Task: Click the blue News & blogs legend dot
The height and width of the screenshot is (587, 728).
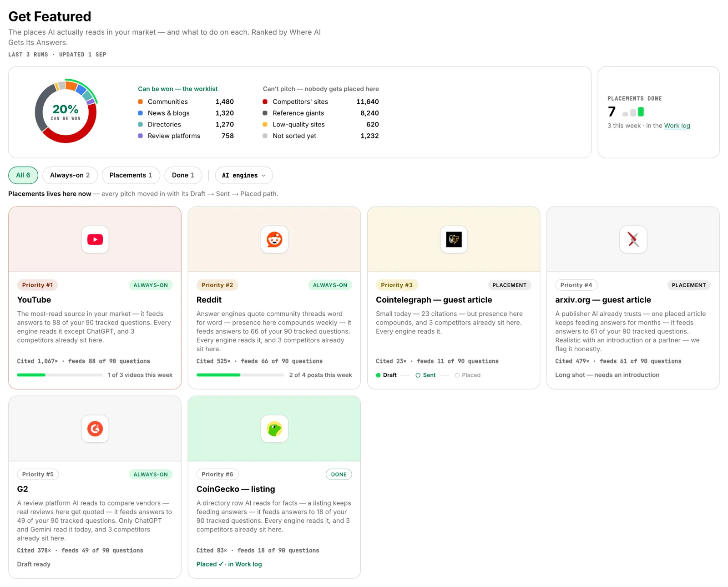Action: coord(141,113)
